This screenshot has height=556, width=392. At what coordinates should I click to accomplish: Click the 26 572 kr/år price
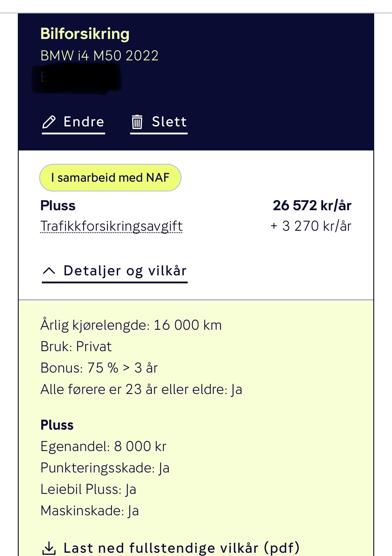[x=312, y=205]
